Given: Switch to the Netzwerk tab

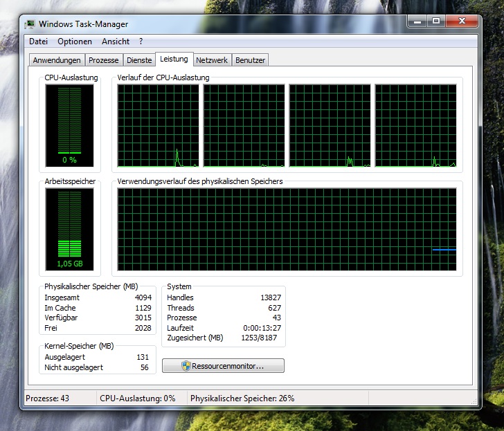Looking at the screenshot, I should 212,60.
